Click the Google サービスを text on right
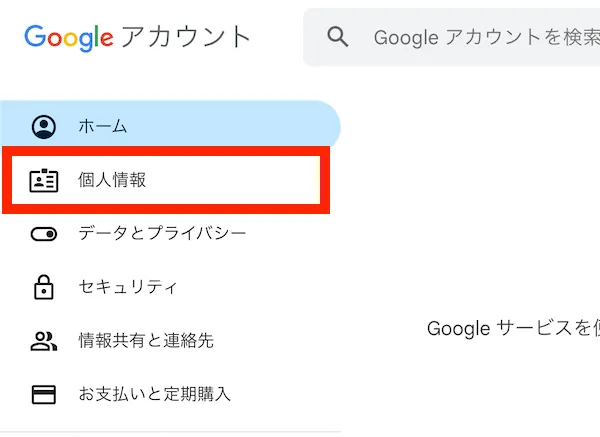The height and width of the screenshot is (437, 600). [x=512, y=328]
